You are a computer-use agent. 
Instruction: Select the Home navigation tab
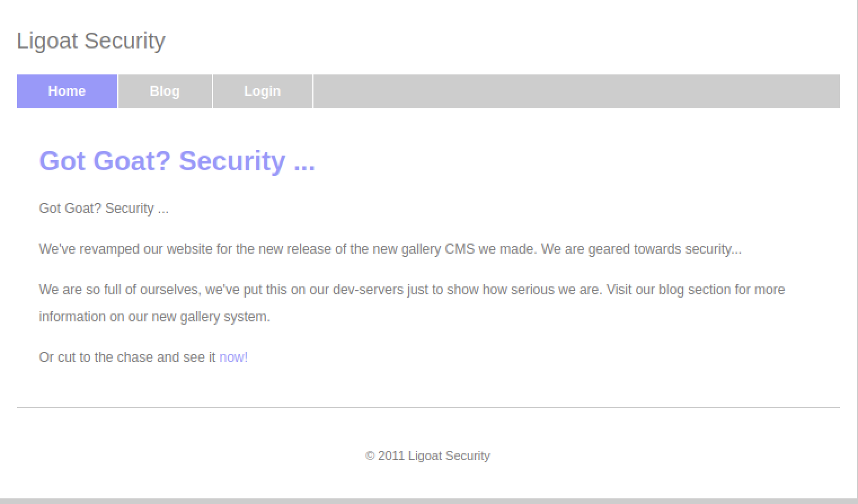67,91
